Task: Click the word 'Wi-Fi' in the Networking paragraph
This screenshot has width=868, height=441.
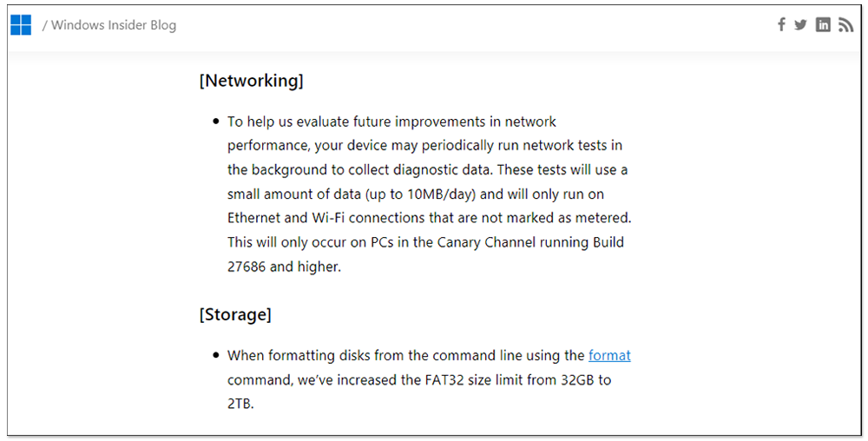Action: (x=328, y=218)
